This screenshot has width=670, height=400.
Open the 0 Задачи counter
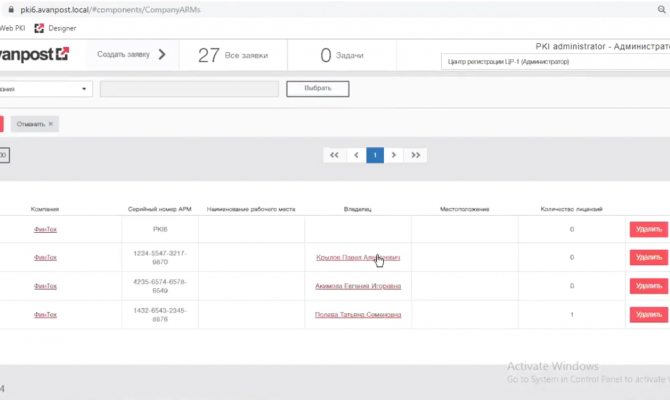[342, 55]
